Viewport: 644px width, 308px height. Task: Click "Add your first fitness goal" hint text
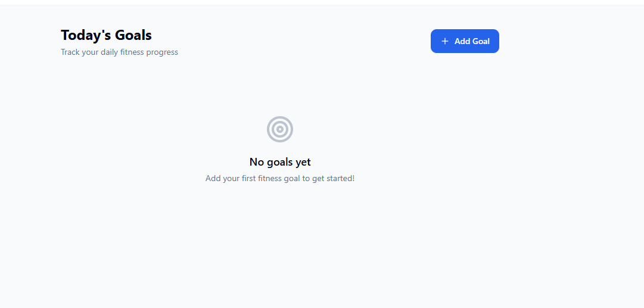coord(280,178)
